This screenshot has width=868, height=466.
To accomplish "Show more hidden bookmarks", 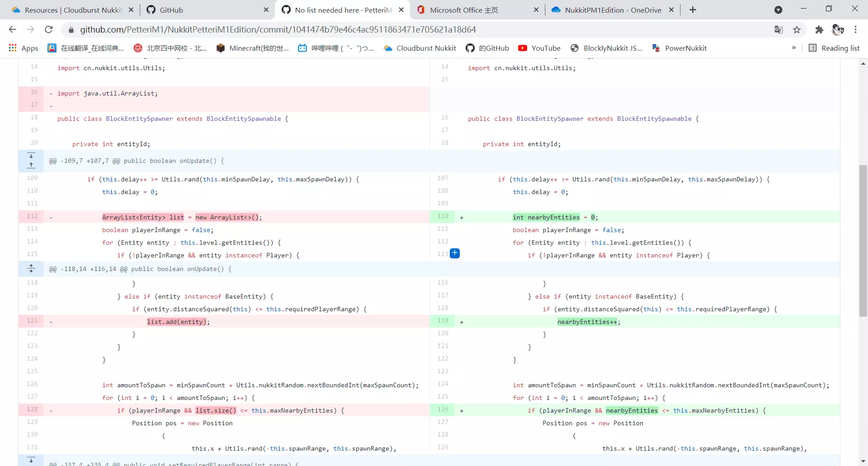I will coord(794,48).
